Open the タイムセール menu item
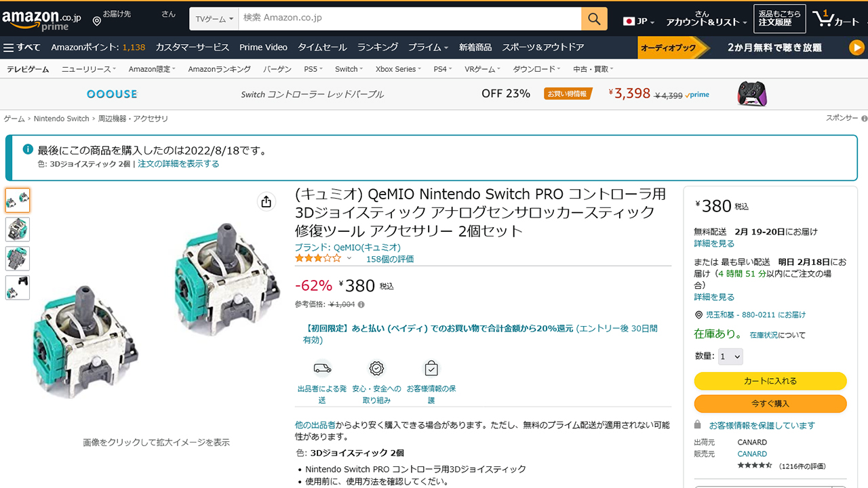Screen dimensions: 868x488 click(x=322, y=47)
